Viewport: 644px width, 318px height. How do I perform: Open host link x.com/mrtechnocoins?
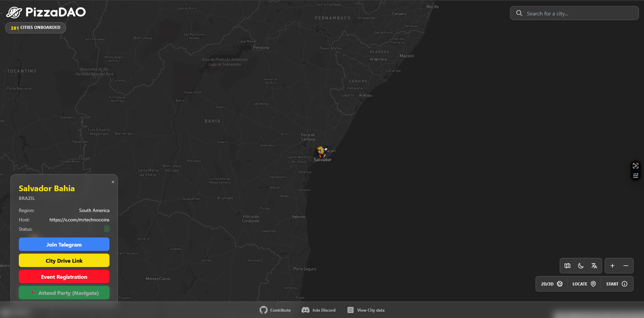pos(79,220)
